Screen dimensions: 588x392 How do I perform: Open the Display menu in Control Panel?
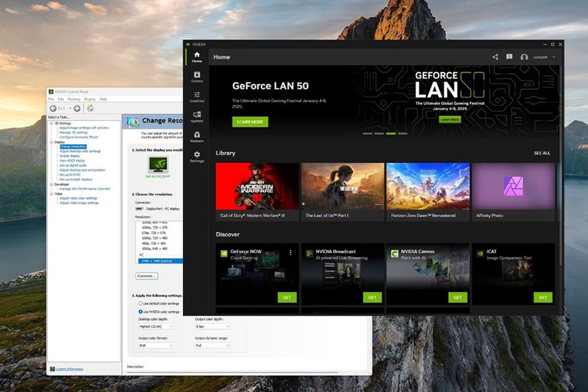[90, 99]
